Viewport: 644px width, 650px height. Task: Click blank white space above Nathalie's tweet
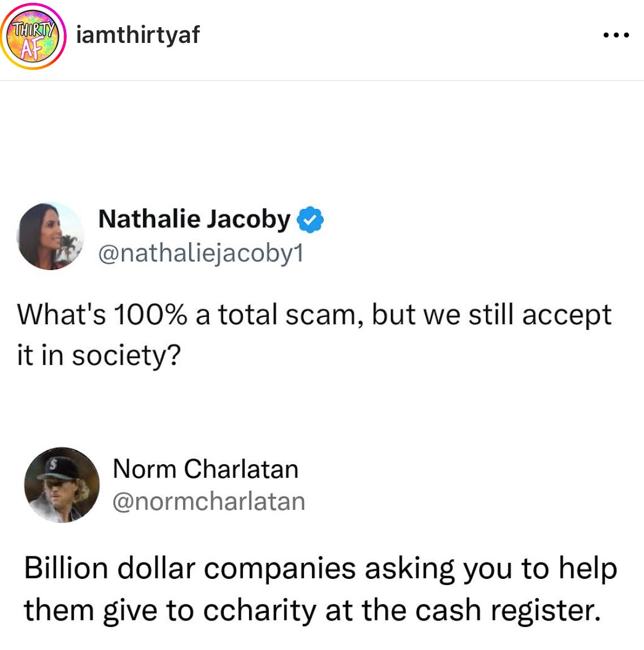(322, 141)
